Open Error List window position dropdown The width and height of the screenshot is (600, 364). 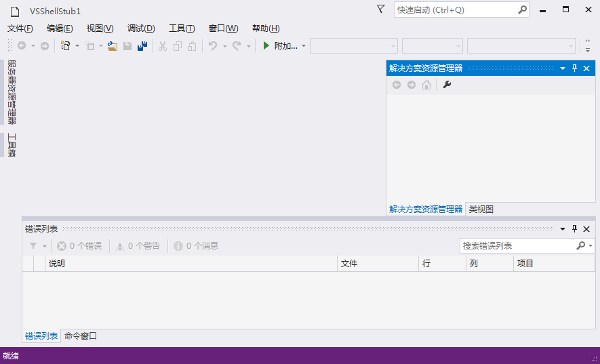(563, 229)
